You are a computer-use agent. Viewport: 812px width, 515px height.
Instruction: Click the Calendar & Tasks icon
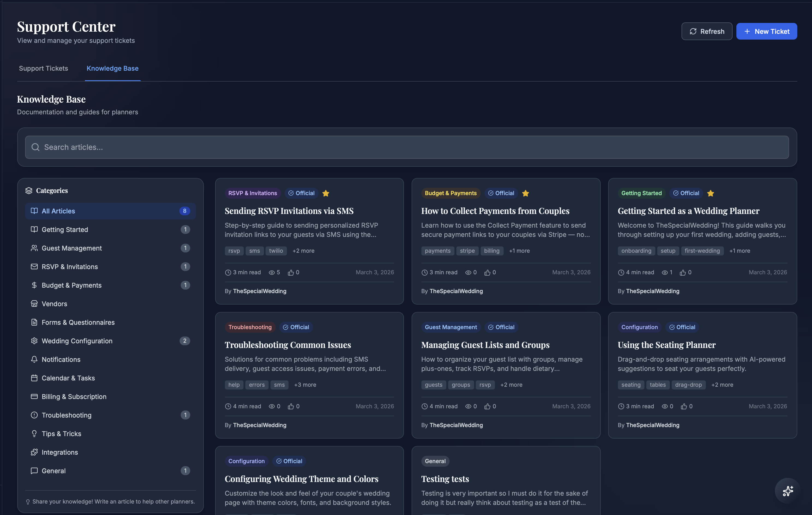(x=34, y=378)
